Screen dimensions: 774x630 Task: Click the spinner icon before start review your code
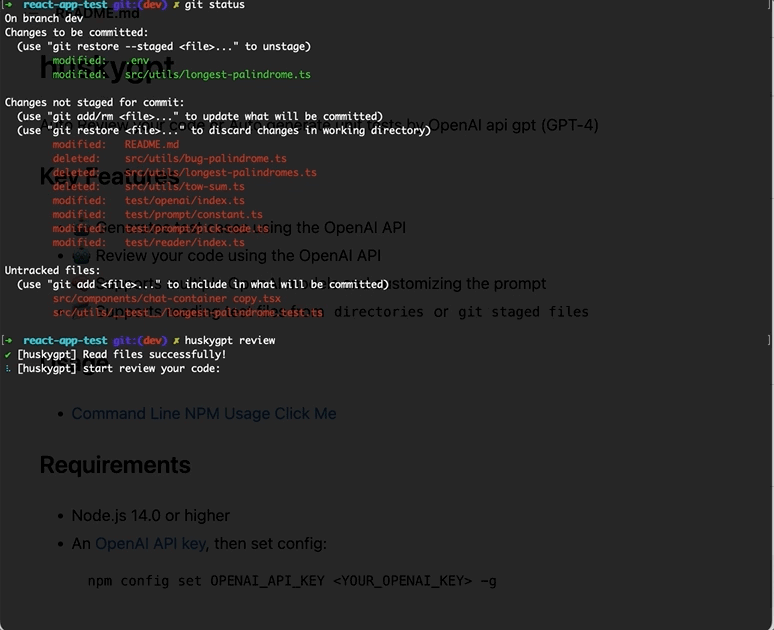coord(7,368)
